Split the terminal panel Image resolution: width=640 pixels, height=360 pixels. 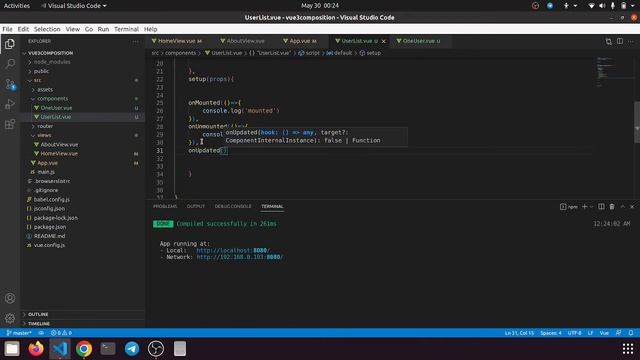pyautogui.click(x=601, y=207)
